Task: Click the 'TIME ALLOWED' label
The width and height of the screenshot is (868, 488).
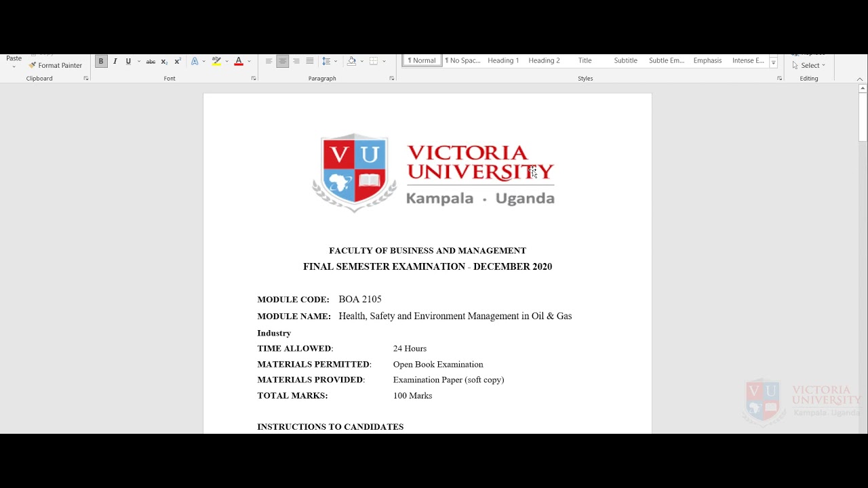Action: coord(294,349)
